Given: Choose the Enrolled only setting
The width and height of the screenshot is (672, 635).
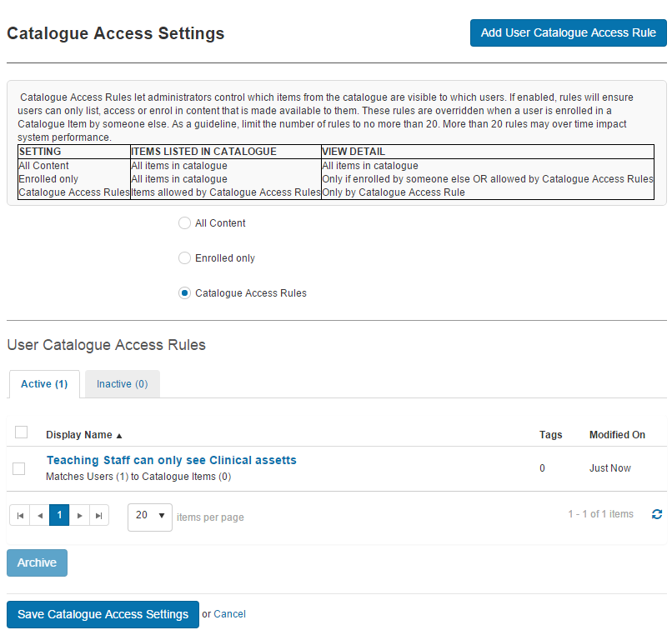Looking at the screenshot, I should (184, 257).
